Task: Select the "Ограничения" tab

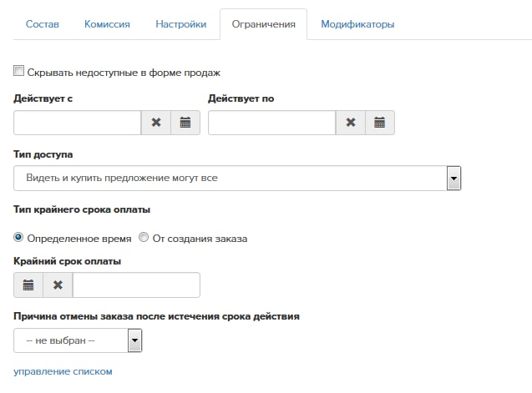Action: pyautogui.click(x=264, y=24)
